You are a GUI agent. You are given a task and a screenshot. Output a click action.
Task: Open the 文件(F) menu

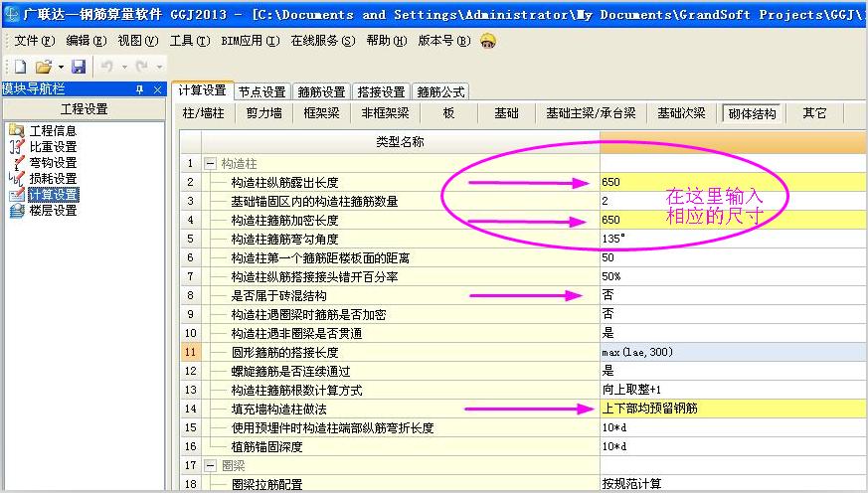(34, 41)
